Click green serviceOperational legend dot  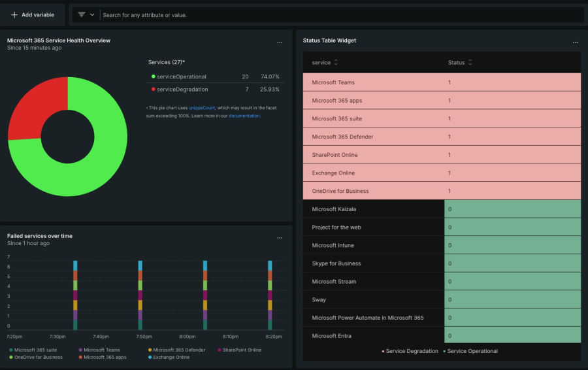click(x=153, y=76)
